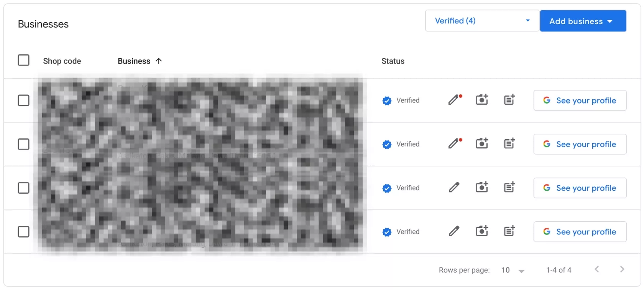Open the Verified (4) filter dropdown
The image size is (644, 290).
coord(482,21)
